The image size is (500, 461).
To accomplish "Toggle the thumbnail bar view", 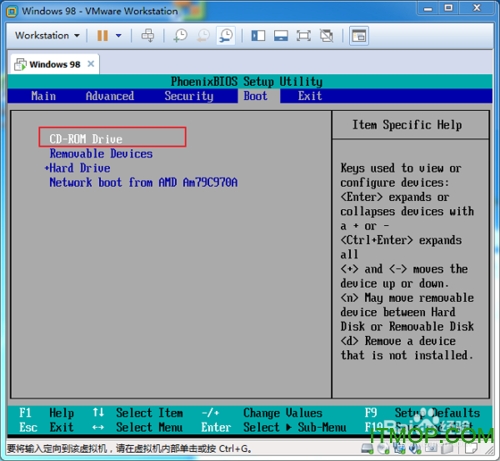I will tap(281, 36).
